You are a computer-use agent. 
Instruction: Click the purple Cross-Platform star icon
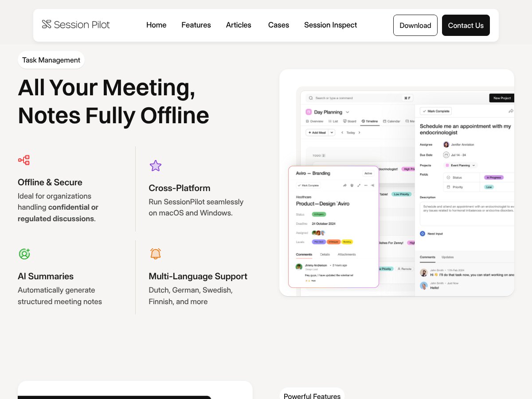(x=155, y=166)
